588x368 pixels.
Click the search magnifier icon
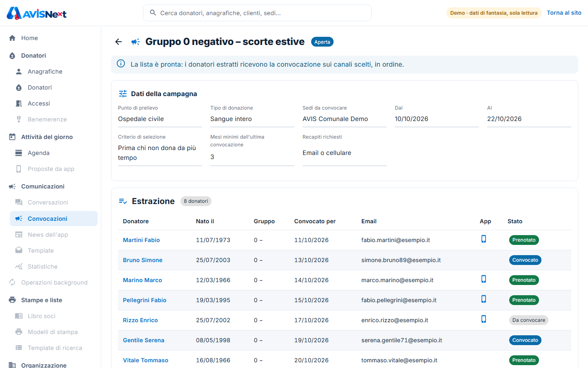(153, 13)
